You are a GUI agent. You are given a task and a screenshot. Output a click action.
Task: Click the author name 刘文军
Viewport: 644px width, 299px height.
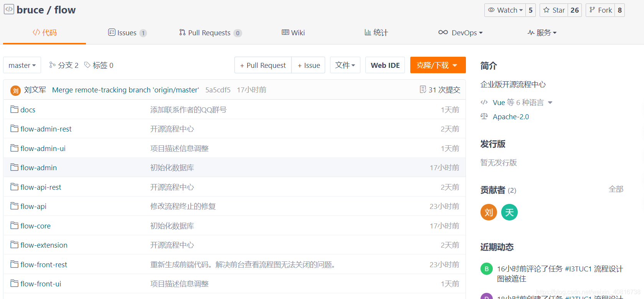(x=35, y=90)
